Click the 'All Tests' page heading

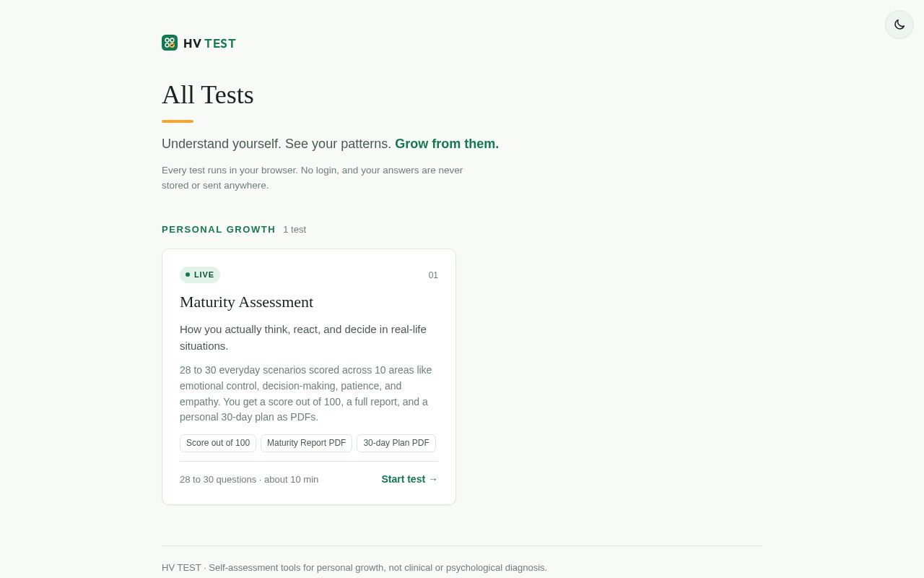point(208,95)
